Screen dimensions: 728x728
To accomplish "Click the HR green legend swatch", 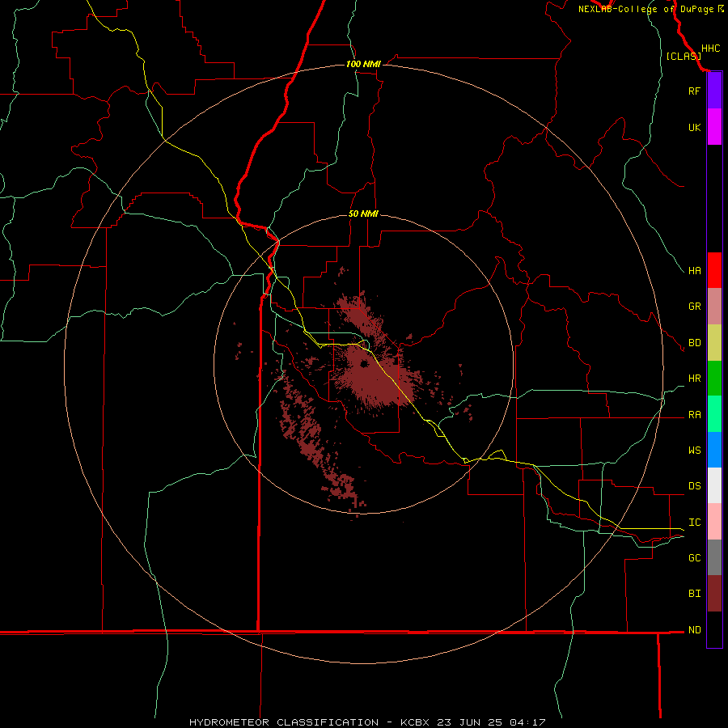I will pos(714,379).
